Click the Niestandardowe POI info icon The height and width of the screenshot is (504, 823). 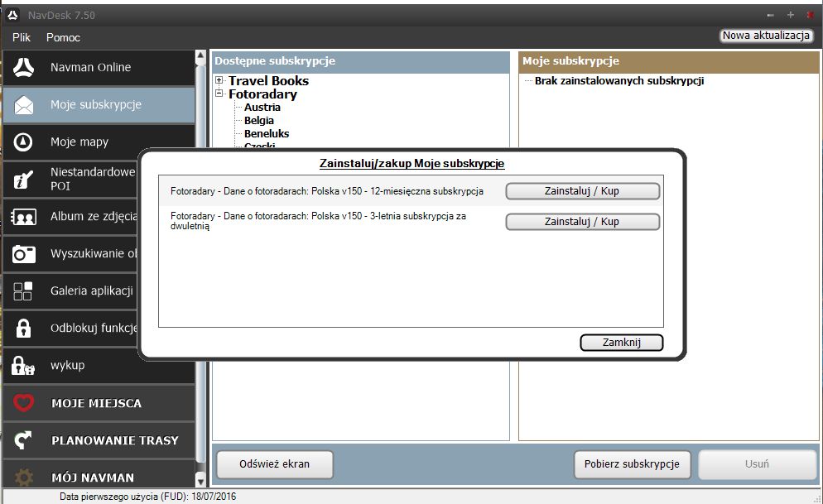[23, 180]
